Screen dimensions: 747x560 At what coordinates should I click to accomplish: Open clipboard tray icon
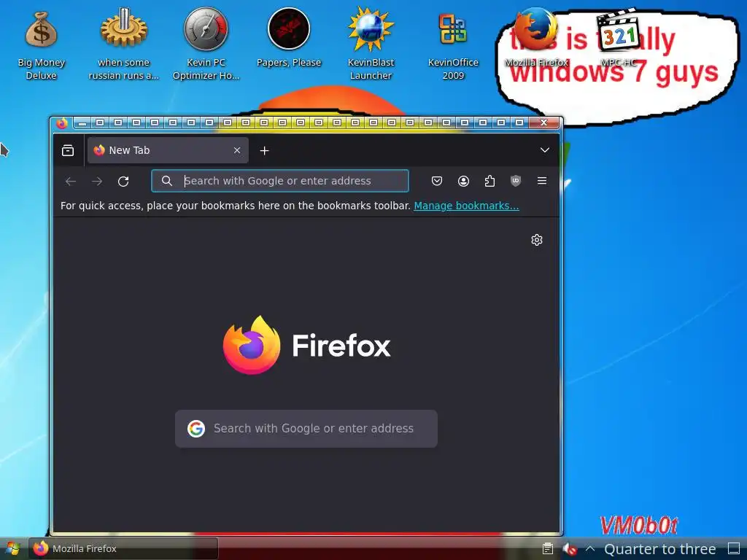click(x=548, y=549)
